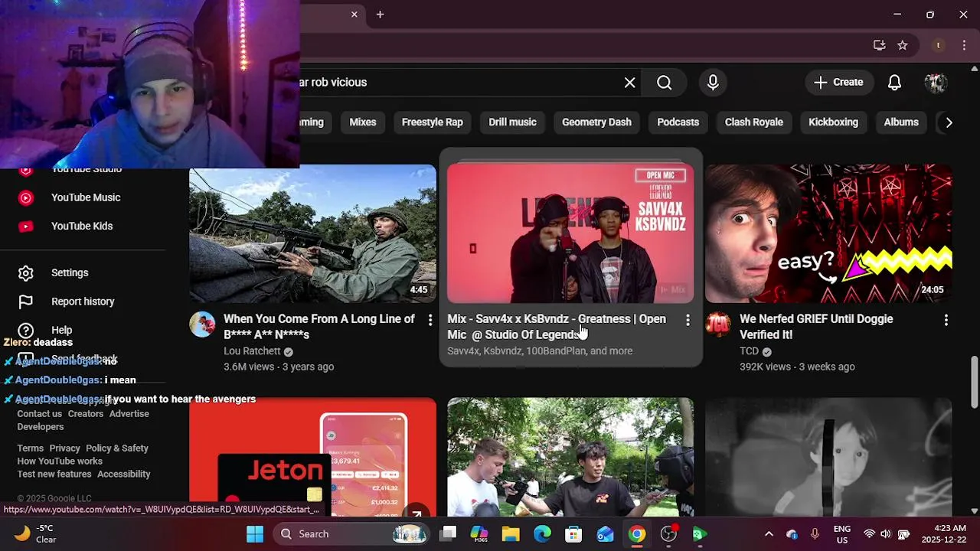Open the options menu for the Nerfed GRIEF video
The width and height of the screenshot is (980, 551).
[946, 320]
